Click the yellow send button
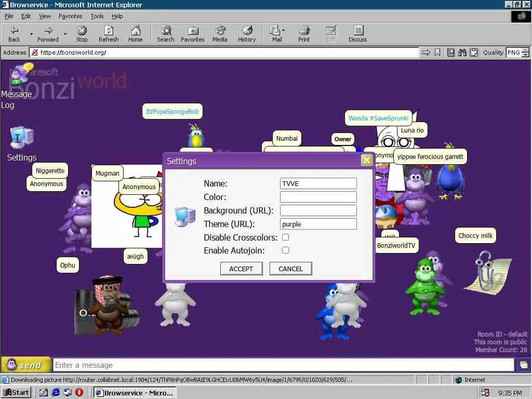532x399 pixels. pos(26,365)
